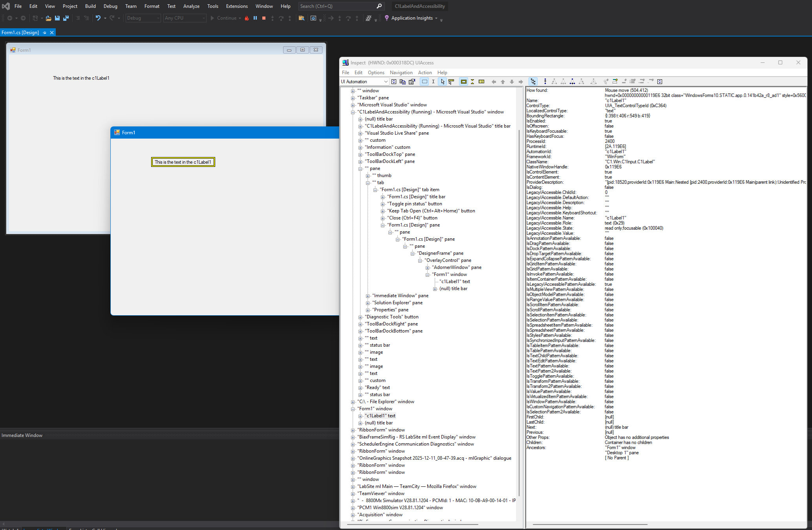Screen dimensions: 812x530
Task: Toggle the Watch Focus dashed rectangle button
Action: [x=424, y=82]
